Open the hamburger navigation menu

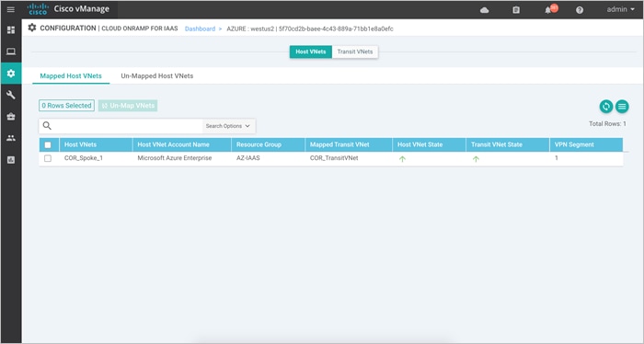tap(11, 9)
